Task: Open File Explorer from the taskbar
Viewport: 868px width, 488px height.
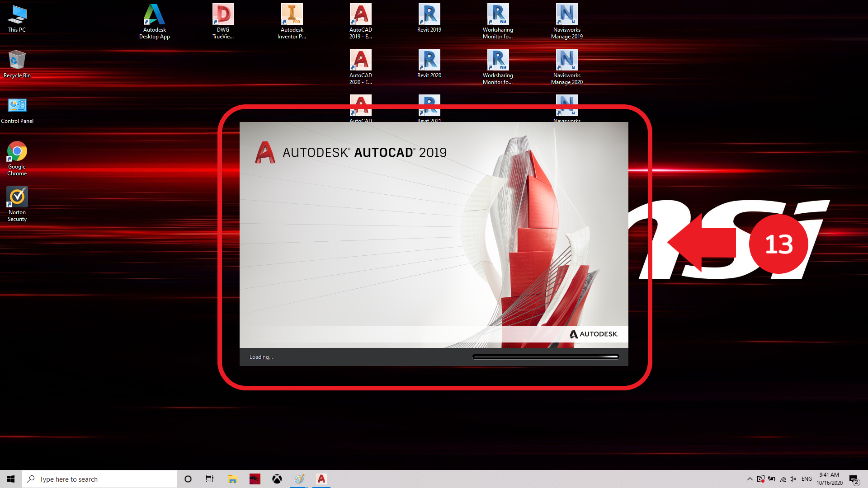Action: [x=232, y=479]
